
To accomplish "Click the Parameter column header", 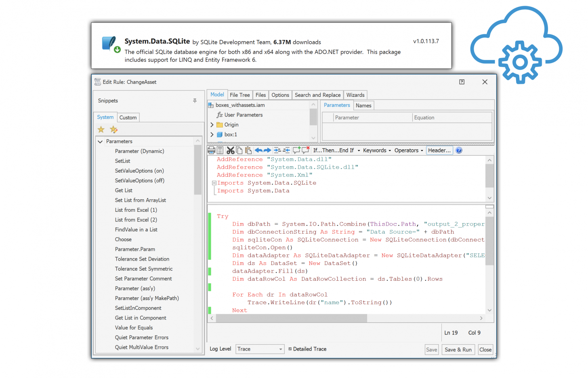I will tap(373, 118).
